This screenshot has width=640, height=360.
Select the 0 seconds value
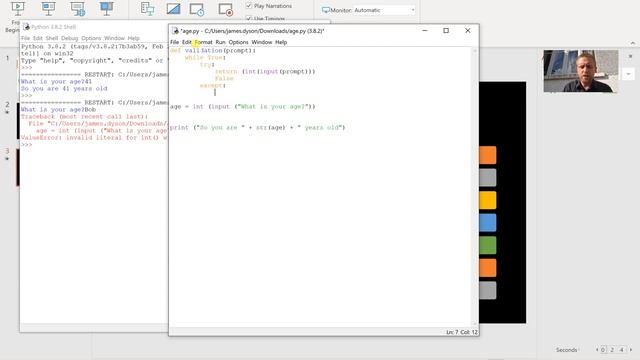603,350
